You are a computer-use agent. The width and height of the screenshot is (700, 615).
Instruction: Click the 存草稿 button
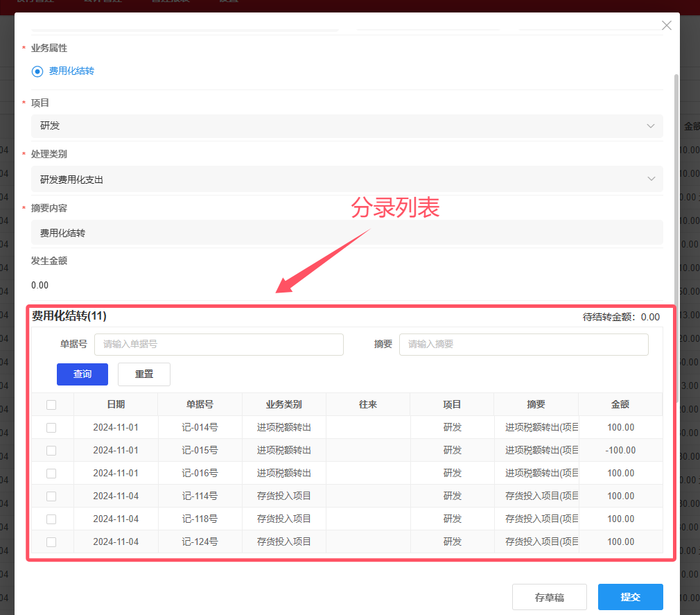coord(549,597)
